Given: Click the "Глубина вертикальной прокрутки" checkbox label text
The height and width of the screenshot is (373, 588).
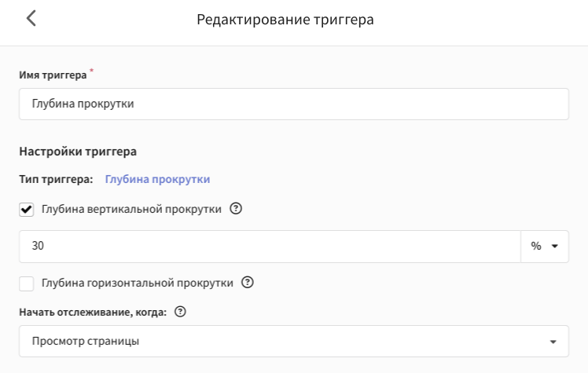Looking at the screenshot, I should pos(131,209).
